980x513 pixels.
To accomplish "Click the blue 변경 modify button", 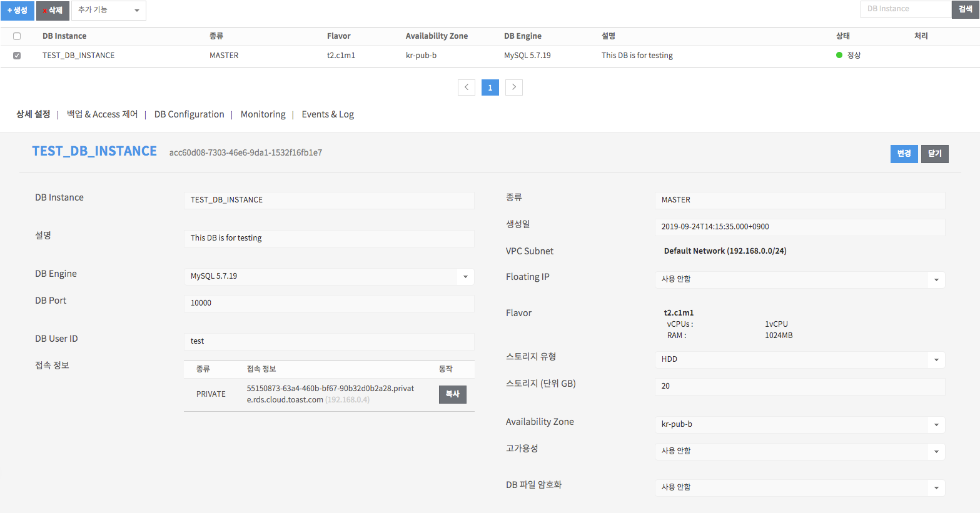I will pyautogui.click(x=904, y=154).
